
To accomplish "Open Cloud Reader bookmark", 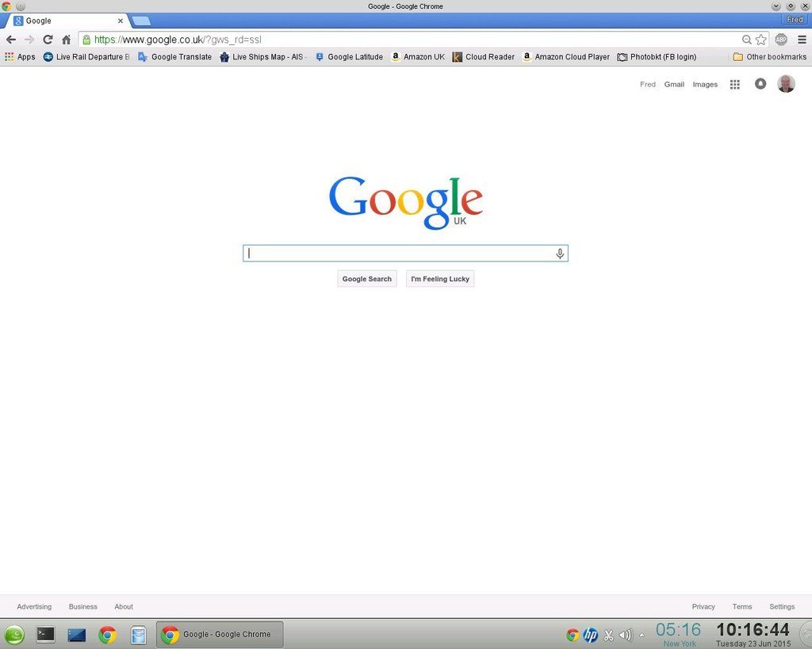I will [x=483, y=57].
